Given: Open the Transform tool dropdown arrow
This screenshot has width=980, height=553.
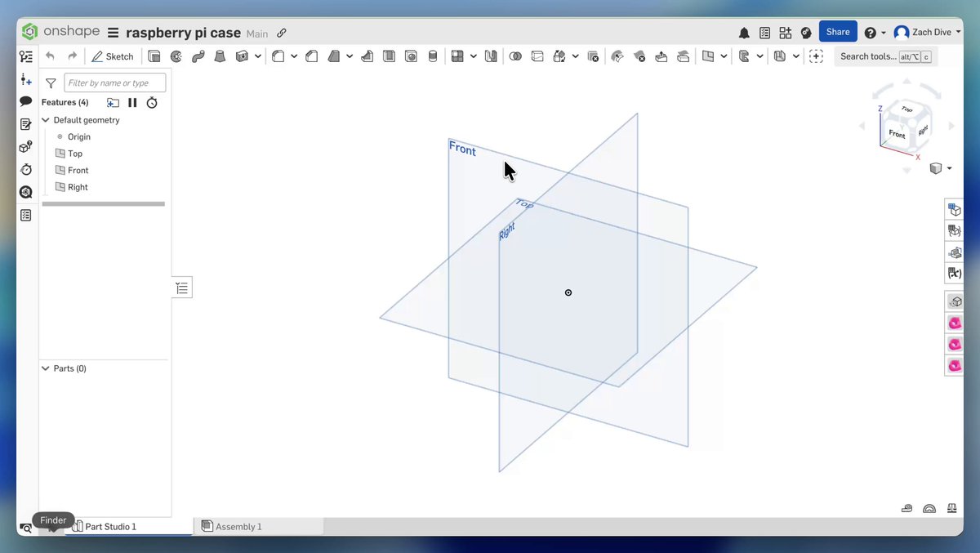Looking at the screenshot, I should pos(576,56).
